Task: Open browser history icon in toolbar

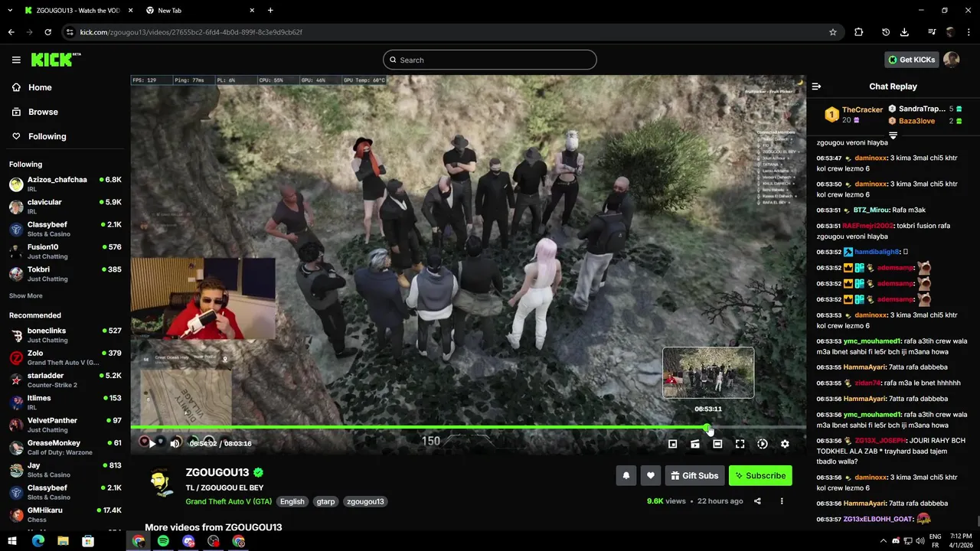Action: [886, 32]
